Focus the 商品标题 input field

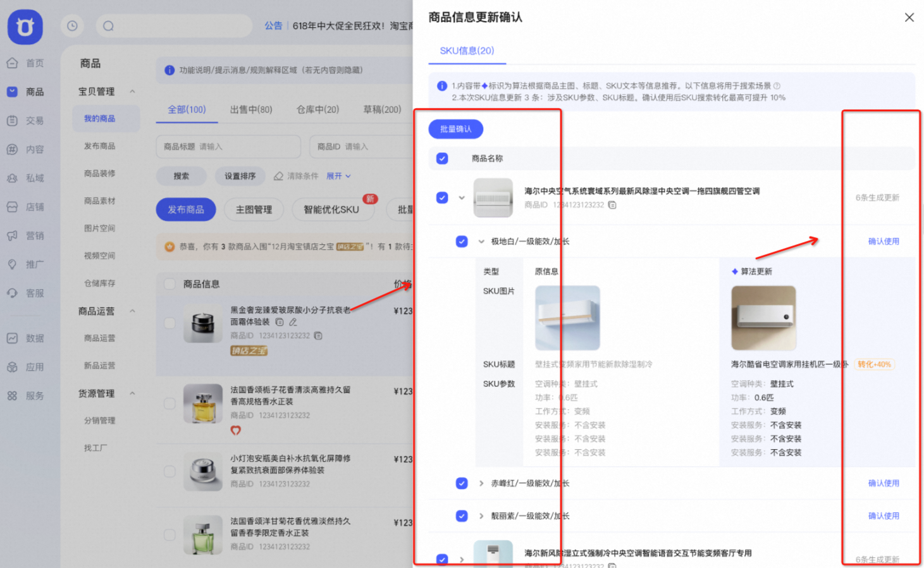(228, 146)
